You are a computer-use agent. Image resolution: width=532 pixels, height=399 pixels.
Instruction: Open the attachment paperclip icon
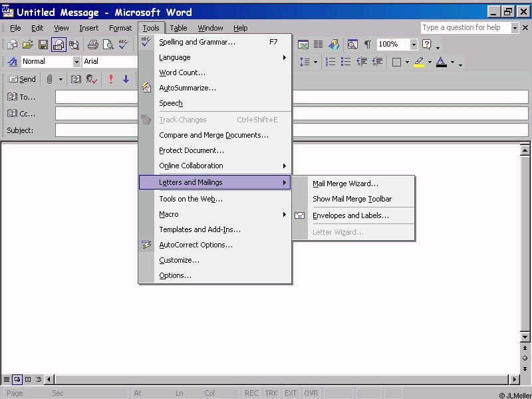point(49,79)
